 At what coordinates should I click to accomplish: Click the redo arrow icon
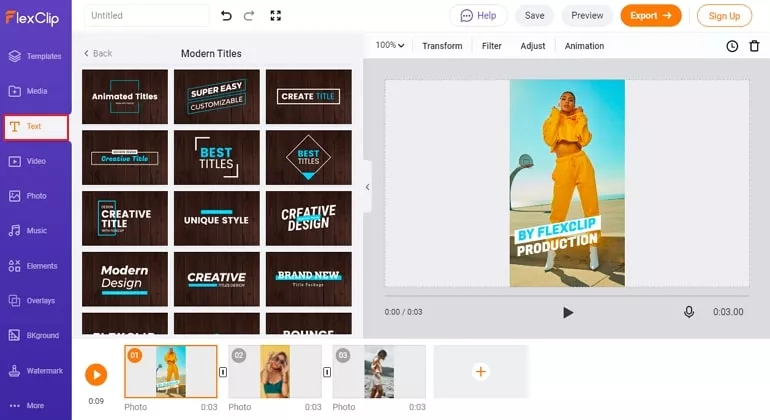pos(249,16)
